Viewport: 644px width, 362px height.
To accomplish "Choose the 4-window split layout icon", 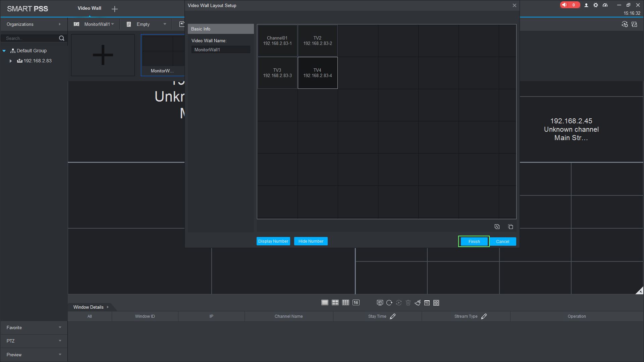I will point(335,303).
